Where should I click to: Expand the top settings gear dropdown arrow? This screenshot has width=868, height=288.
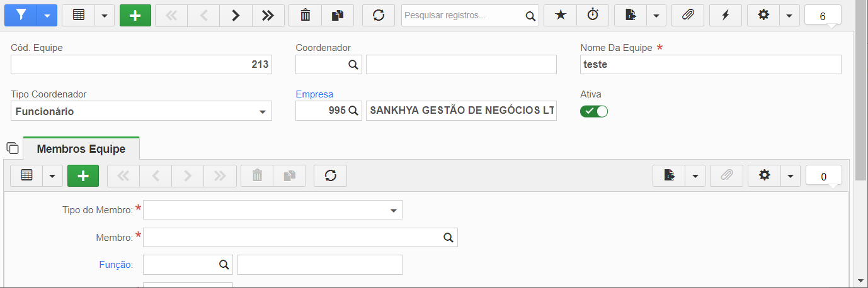coord(789,16)
